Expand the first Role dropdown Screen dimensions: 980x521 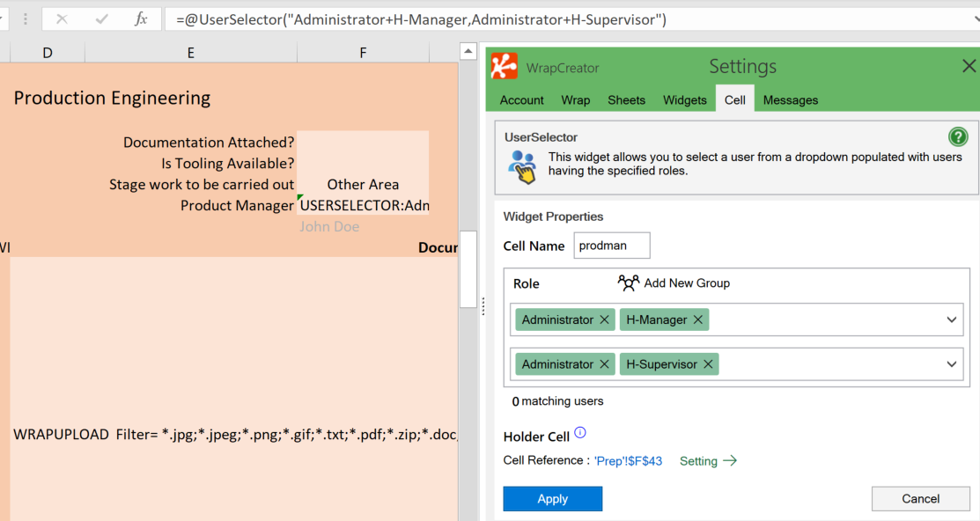[951, 319]
